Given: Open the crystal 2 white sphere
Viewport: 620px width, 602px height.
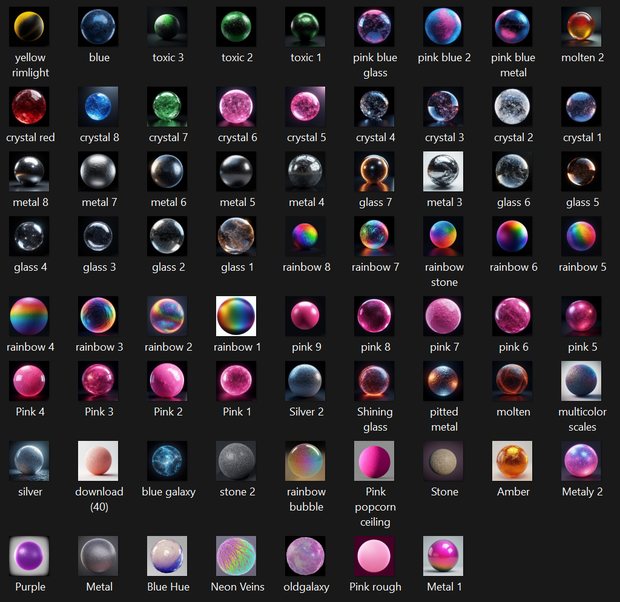Looking at the screenshot, I should tap(512, 106).
